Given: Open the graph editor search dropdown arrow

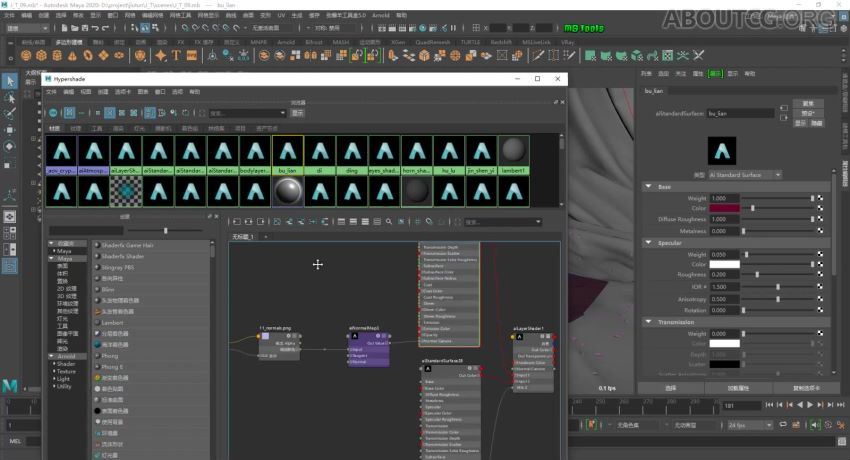Looking at the screenshot, I should pyautogui.click(x=538, y=222).
